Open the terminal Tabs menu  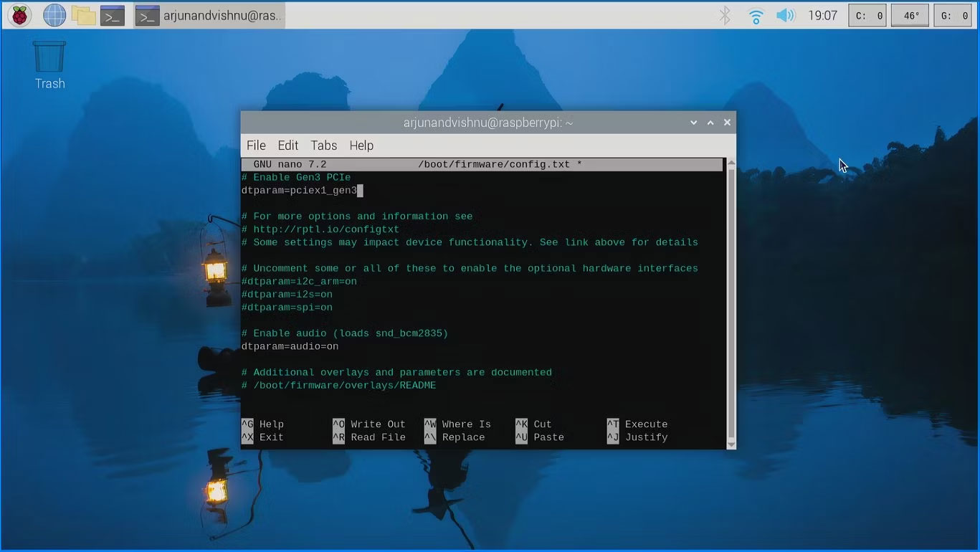tap(323, 146)
